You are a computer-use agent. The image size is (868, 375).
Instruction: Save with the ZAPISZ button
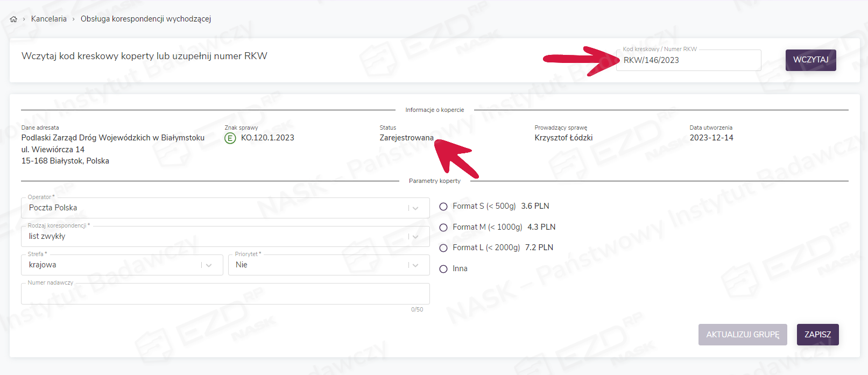(817, 335)
